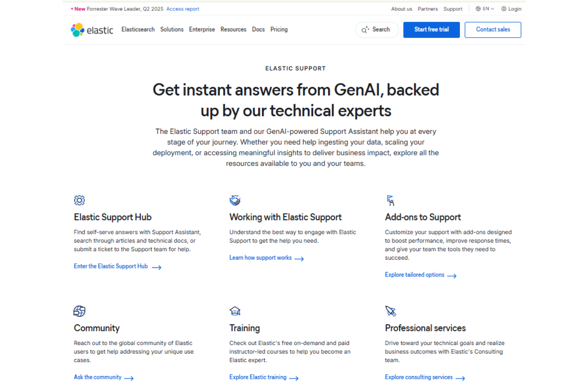The height and width of the screenshot is (392, 588).
Task: Click the Elastic Support Hub lifebuoy icon
Action: click(x=79, y=200)
